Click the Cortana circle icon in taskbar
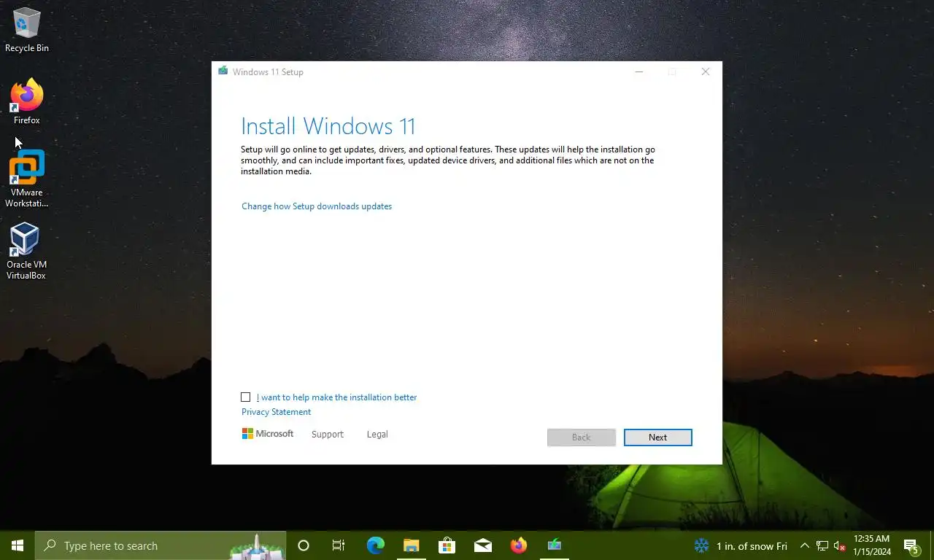934x560 pixels. point(304,545)
